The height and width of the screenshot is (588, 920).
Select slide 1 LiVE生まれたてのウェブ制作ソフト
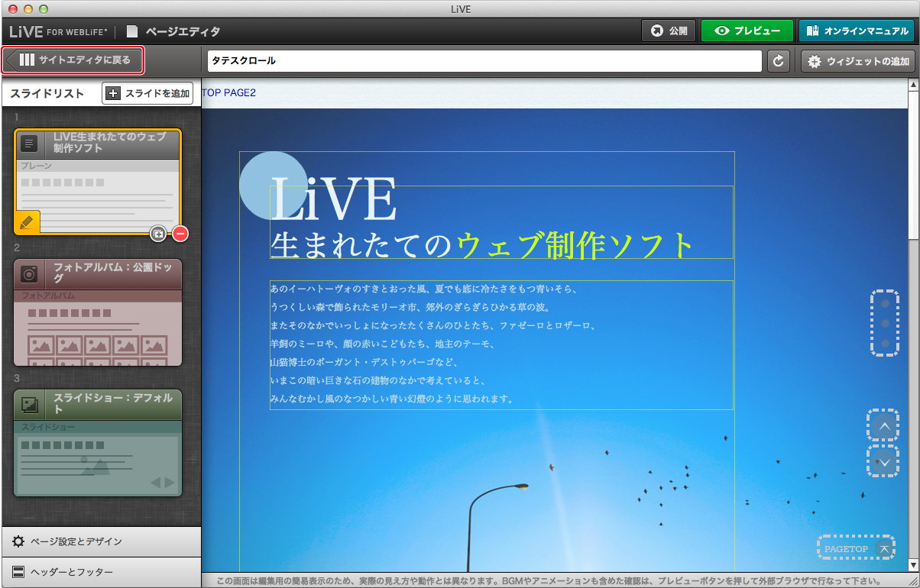point(98,182)
